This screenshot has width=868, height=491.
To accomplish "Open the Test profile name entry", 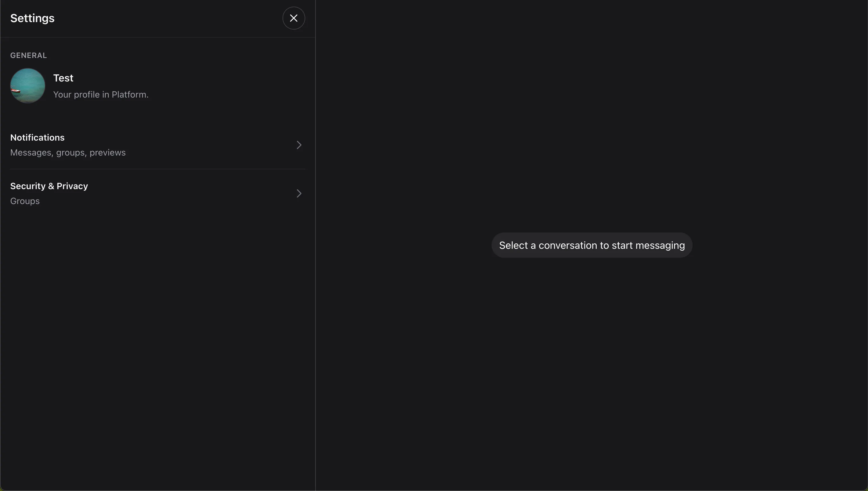I will click(x=63, y=78).
